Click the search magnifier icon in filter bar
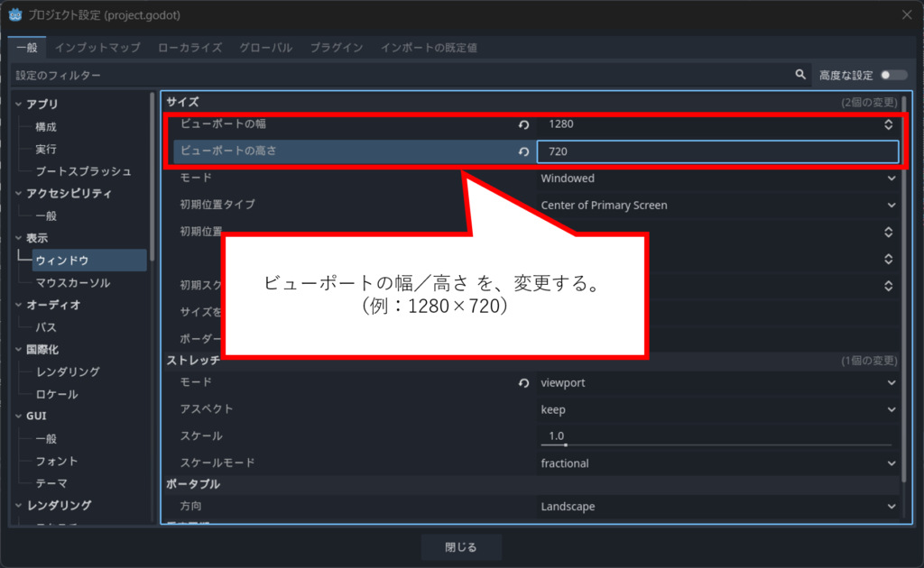This screenshot has width=924, height=568. tap(799, 76)
